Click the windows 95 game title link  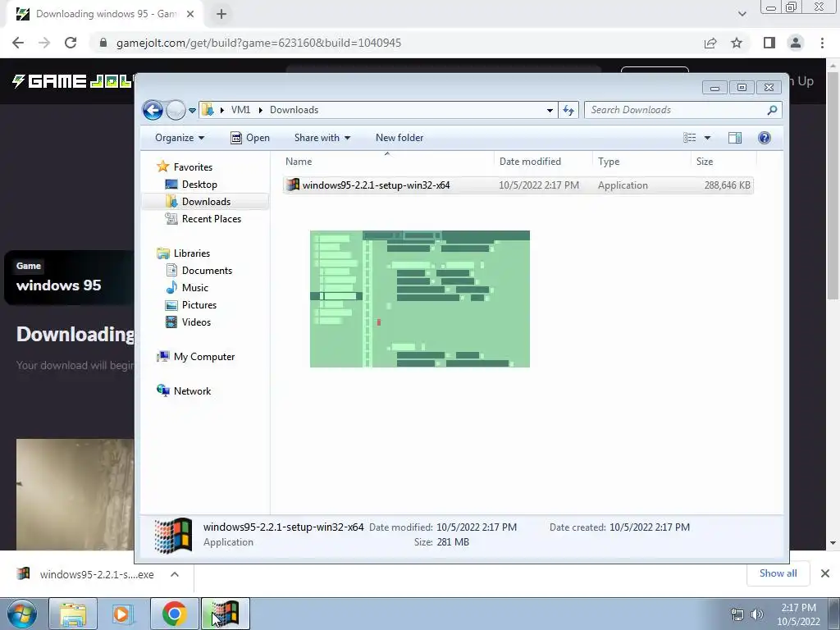[59, 285]
